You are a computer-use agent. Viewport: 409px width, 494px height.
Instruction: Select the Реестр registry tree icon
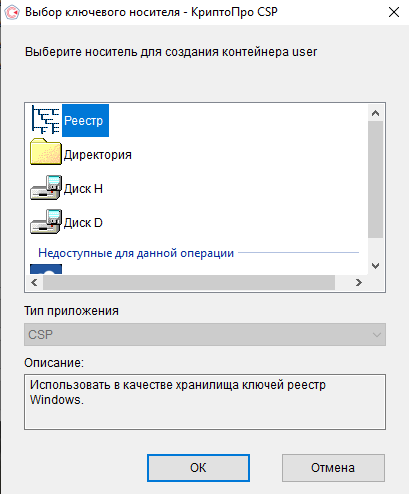pyautogui.click(x=46, y=120)
